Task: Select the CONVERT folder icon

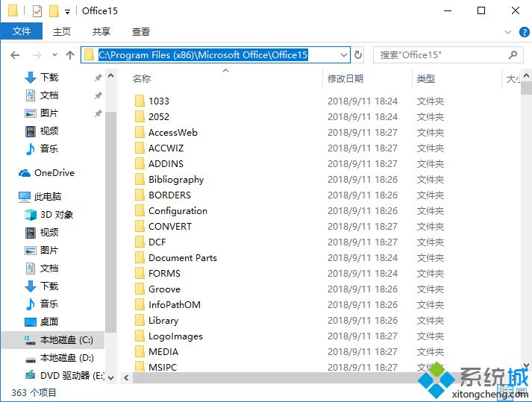Action: pyautogui.click(x=140, y=226)
